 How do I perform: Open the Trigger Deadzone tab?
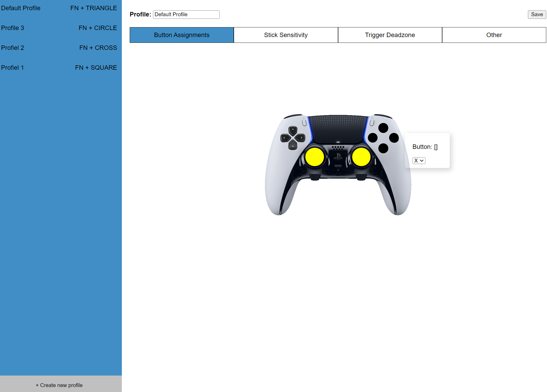(x=390, y=35)
